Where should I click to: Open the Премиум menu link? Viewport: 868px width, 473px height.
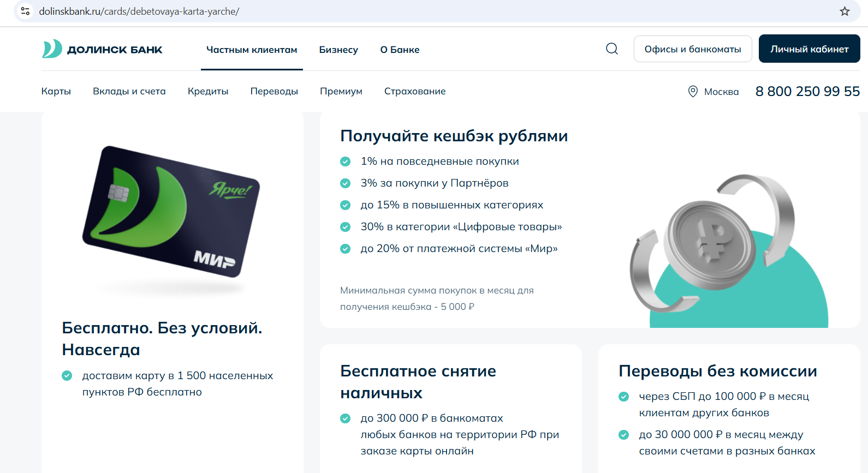(341, 91)
